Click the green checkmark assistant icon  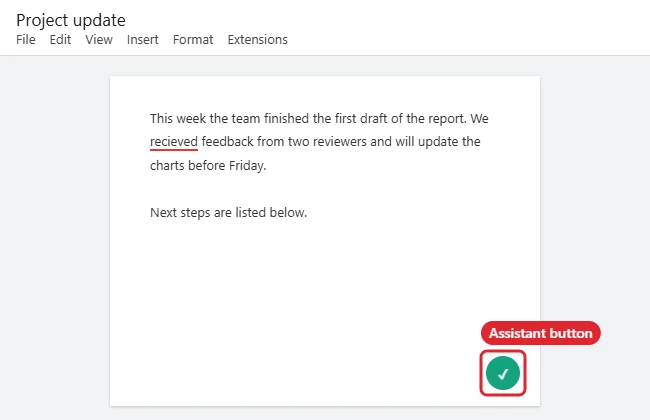coord(503,373)
